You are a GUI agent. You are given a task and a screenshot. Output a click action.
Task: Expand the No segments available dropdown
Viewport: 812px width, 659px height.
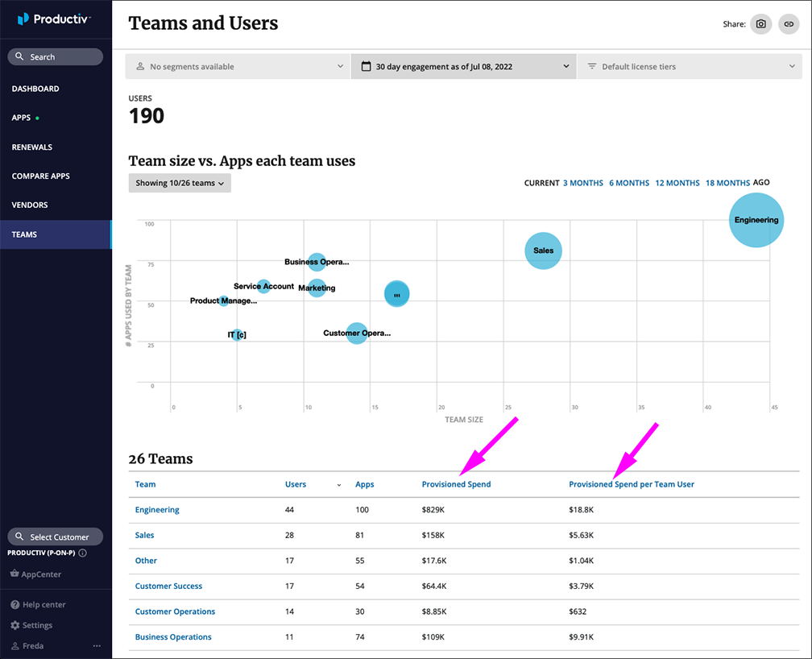tap(238, 67)
